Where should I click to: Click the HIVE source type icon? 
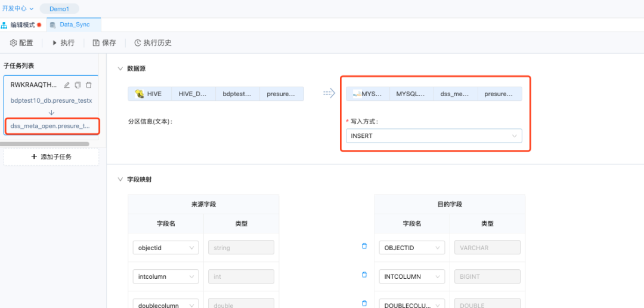click(x=140, y=94)
